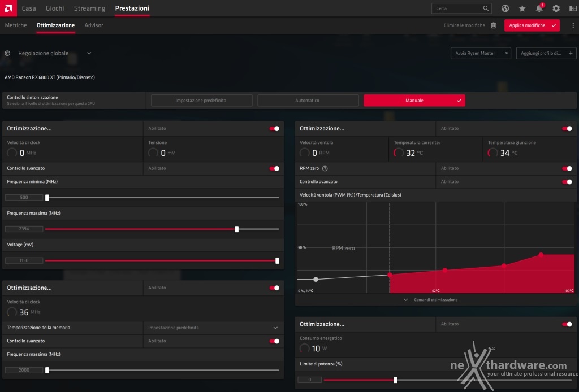
Task: Open the settings gear icon
Action: tap(556, 8)
